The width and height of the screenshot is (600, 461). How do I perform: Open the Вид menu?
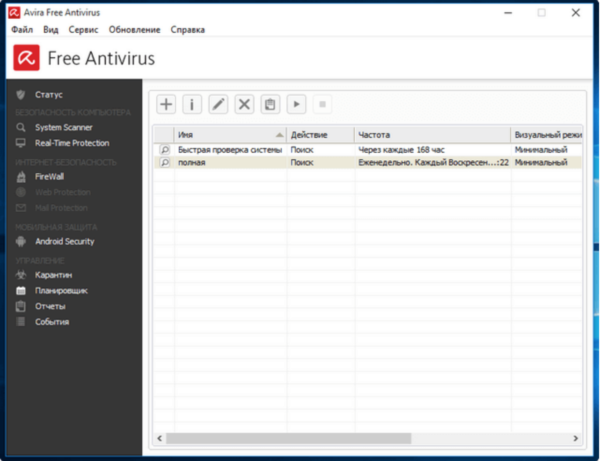pos(51,29)
